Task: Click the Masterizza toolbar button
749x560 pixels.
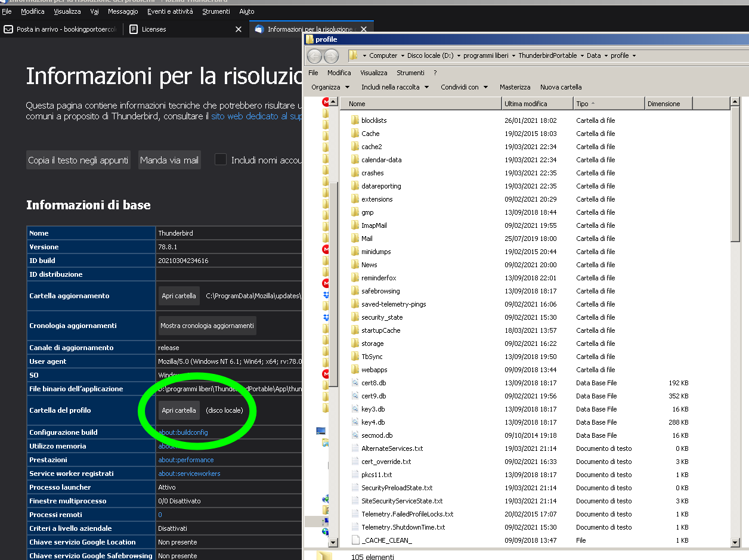Action: (x=515, y=87)
